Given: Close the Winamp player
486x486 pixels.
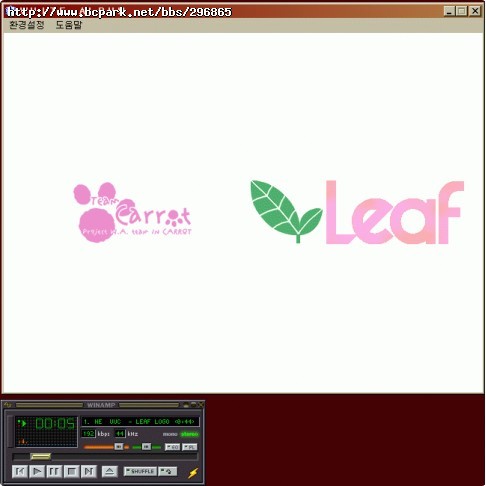Looking at the screenshot, I should [x=201, y=405].
